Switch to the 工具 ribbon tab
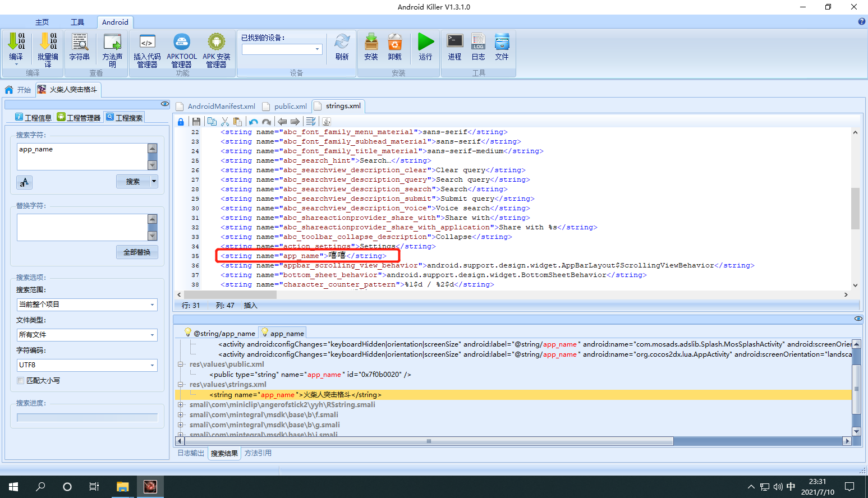This screenshot has height=498, width=868. click(x=77, y=22)
